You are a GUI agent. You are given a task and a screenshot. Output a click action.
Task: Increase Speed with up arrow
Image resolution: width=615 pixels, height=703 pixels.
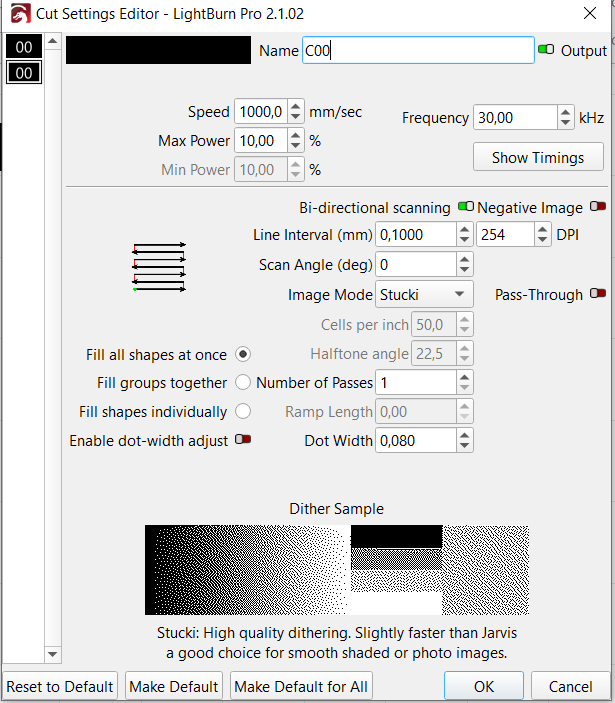tap(295, 106)
